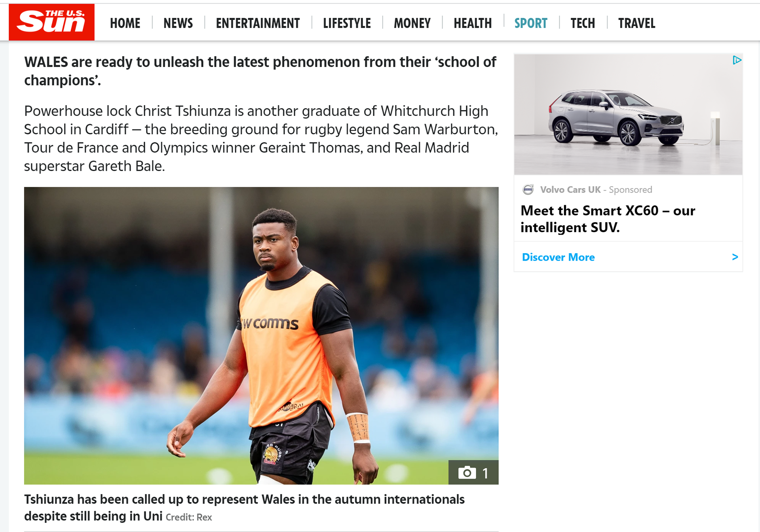Go to the TECH section
The height and width of the screenshot is (532, 760).
click(x=583, y=23)
